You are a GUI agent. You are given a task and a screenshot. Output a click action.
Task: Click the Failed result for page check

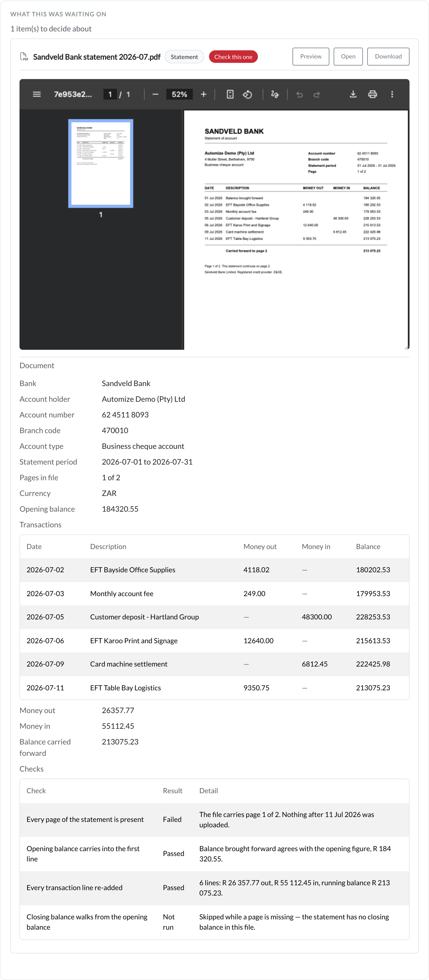(172, 819)
